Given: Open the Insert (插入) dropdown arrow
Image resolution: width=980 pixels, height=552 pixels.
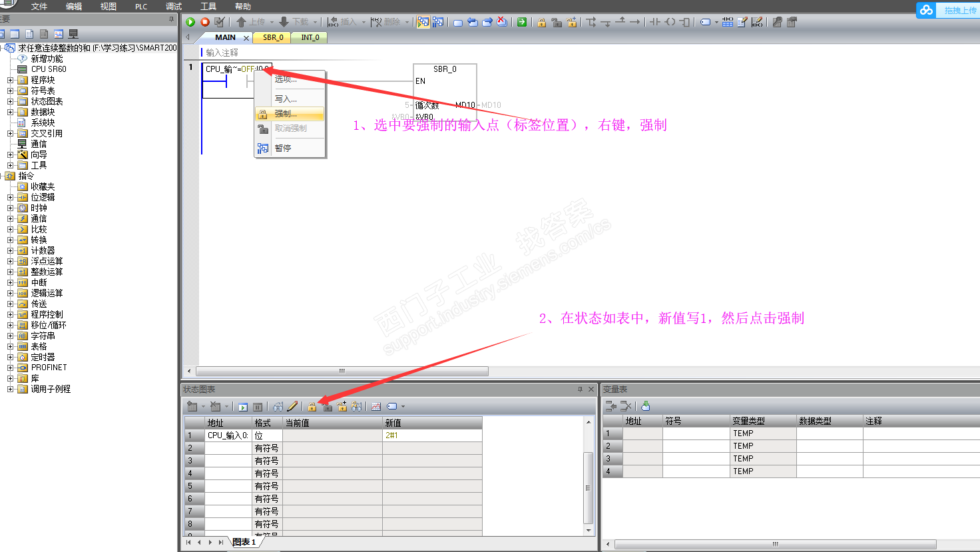Looking at the screenshot, I should tap(364, 22).
